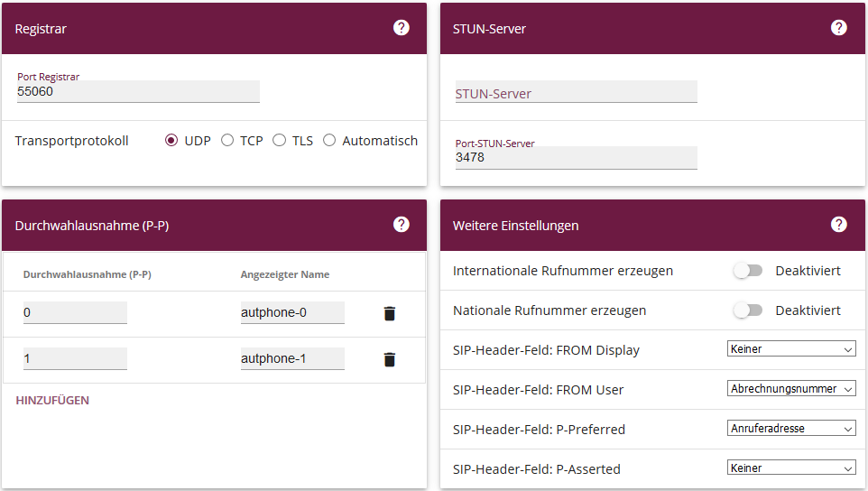Show help for Weitere Einstellungen section

839,225
